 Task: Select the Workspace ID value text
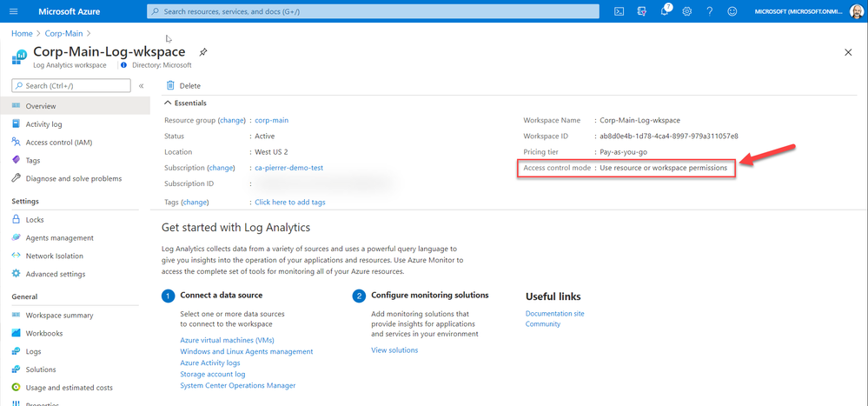669,136
